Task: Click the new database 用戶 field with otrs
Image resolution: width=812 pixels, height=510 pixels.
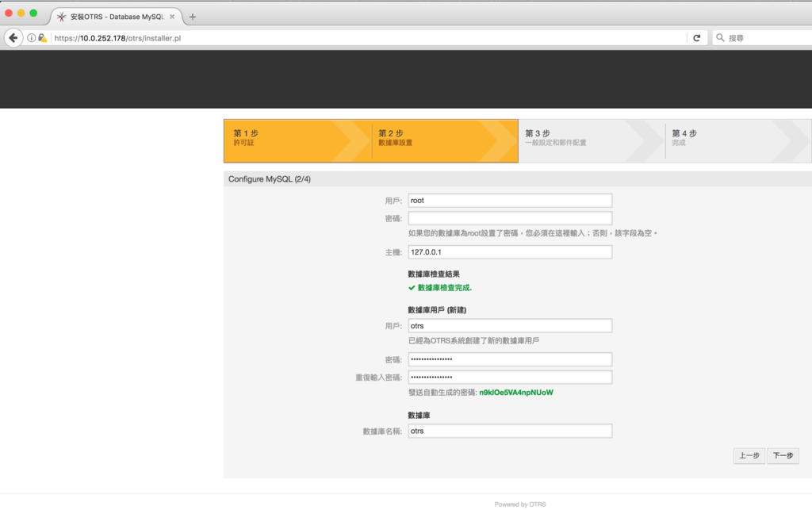Action: click(510, 326)
